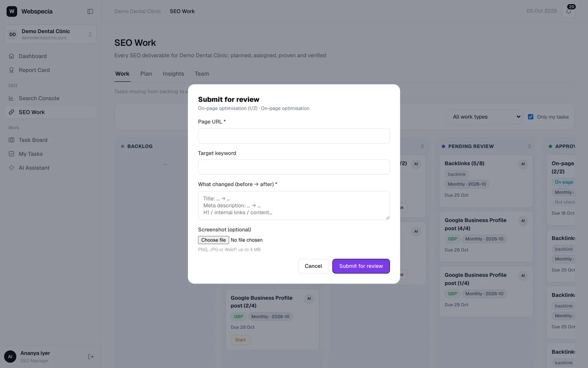Switch to the Team tab
The width and height of the screenshot is (588, 368).
click(x=202, y=74)
